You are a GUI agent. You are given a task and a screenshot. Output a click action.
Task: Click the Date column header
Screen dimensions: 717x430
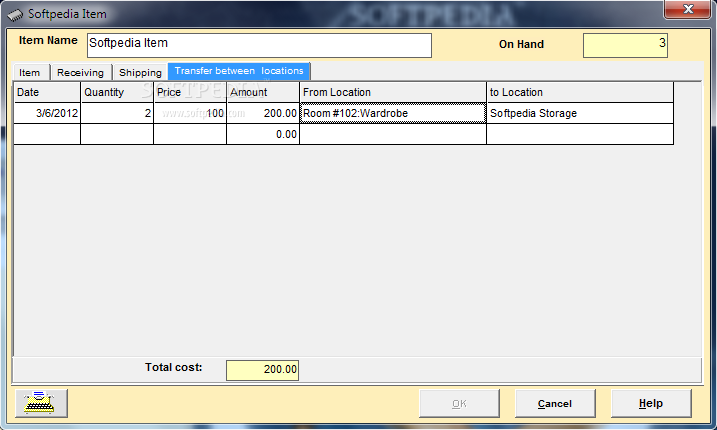click(47, 92)
